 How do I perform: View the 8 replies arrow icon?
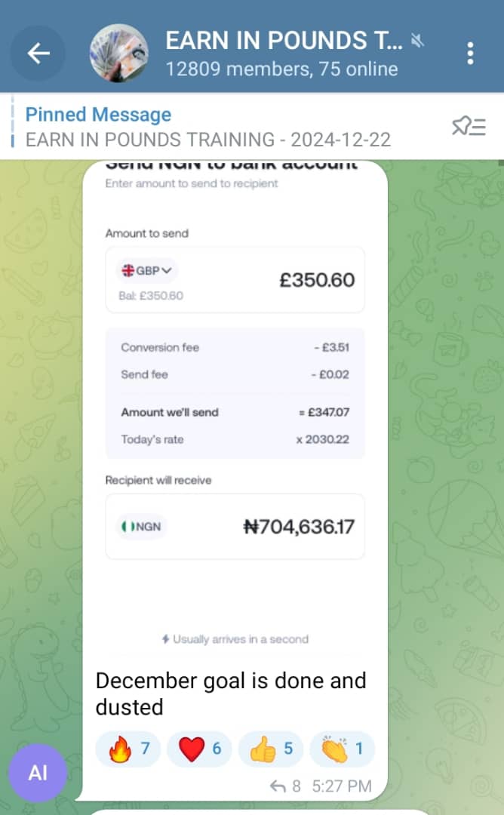point(278,786)
